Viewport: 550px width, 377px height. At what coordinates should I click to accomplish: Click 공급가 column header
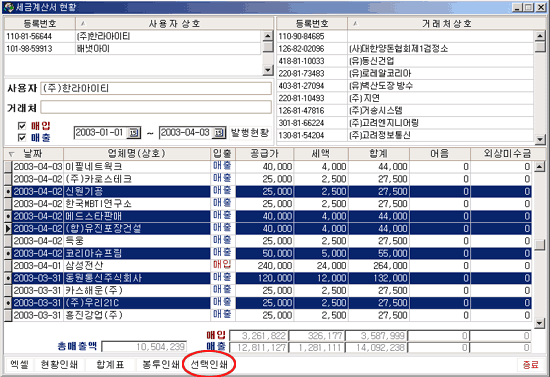click(x=265, y=154)
